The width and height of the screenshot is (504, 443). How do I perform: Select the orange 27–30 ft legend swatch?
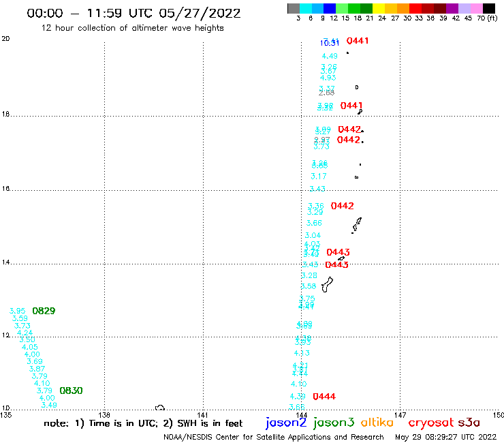pos(403,8)
